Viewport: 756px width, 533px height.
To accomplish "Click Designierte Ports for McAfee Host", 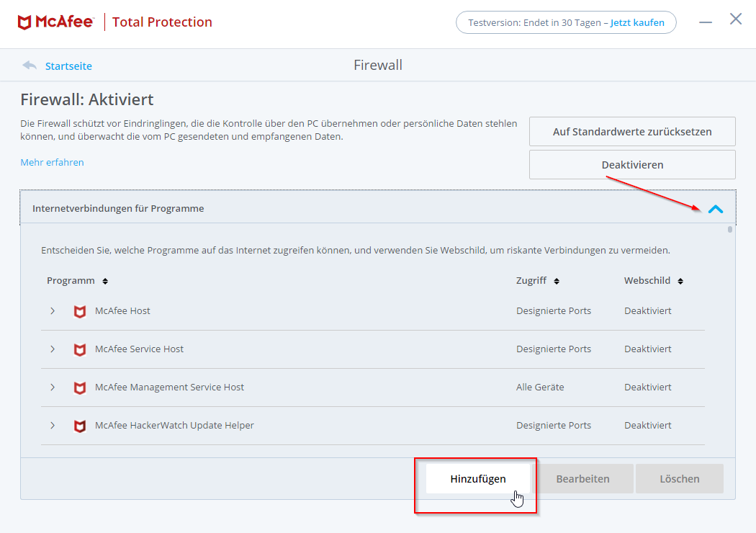I will (x=554, y=311).
